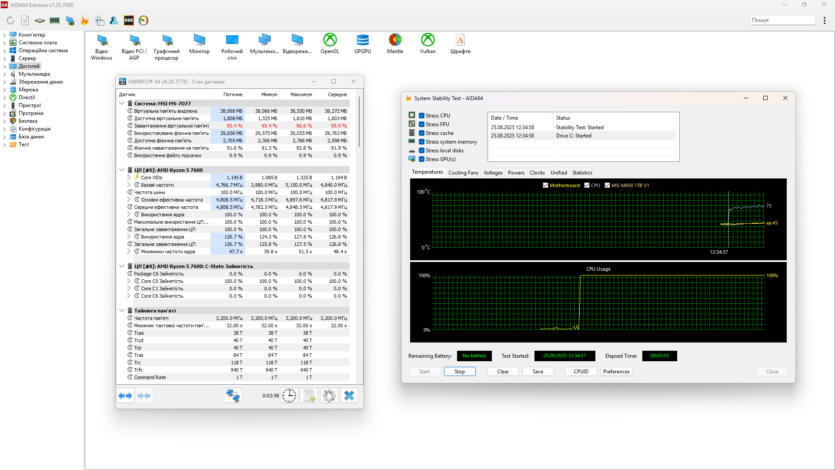
Task: Expand Core VIDs row in HWiNFO
Action: [x=129, y=177]
